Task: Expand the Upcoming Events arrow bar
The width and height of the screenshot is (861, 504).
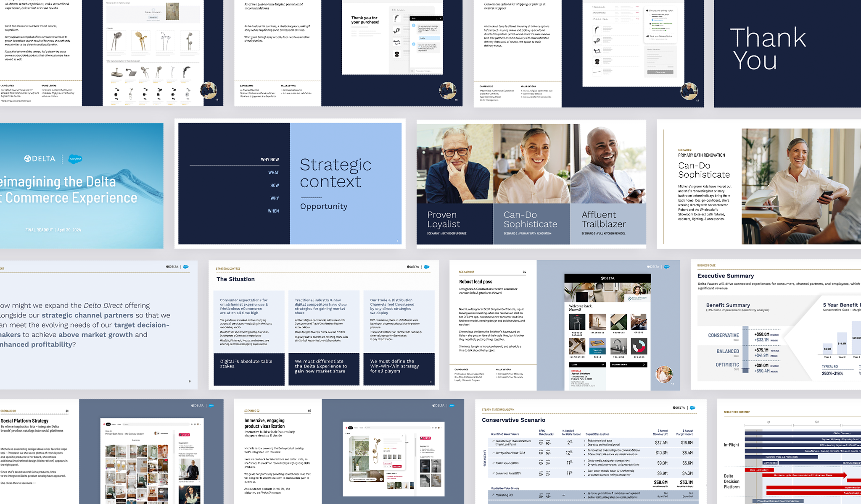Action: 629,365
